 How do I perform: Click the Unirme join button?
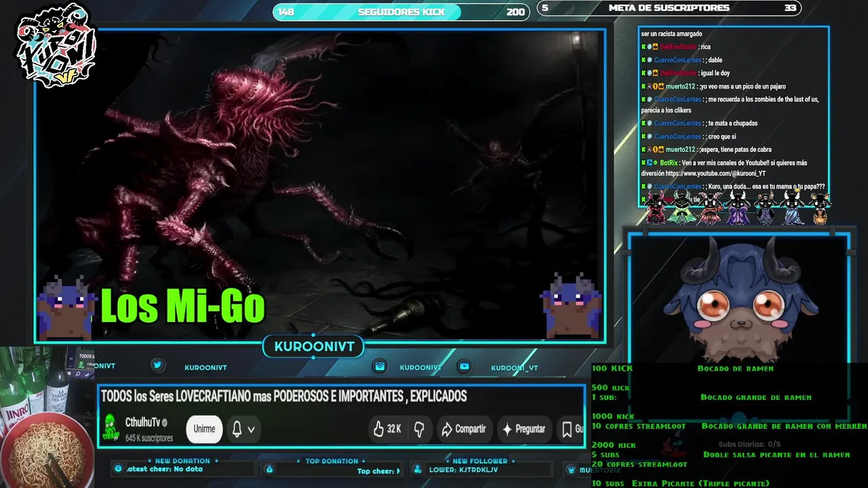tap(204, 428)
